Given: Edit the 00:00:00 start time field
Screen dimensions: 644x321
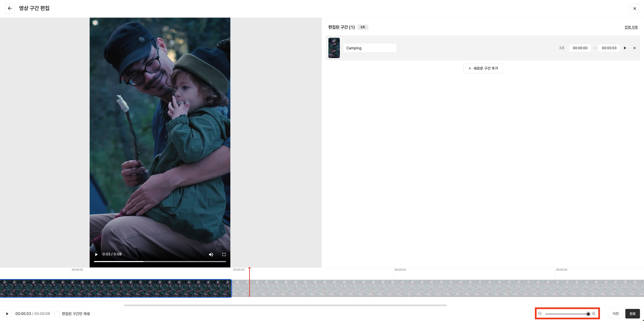Looking at the screenshot, I should (580, 48).
